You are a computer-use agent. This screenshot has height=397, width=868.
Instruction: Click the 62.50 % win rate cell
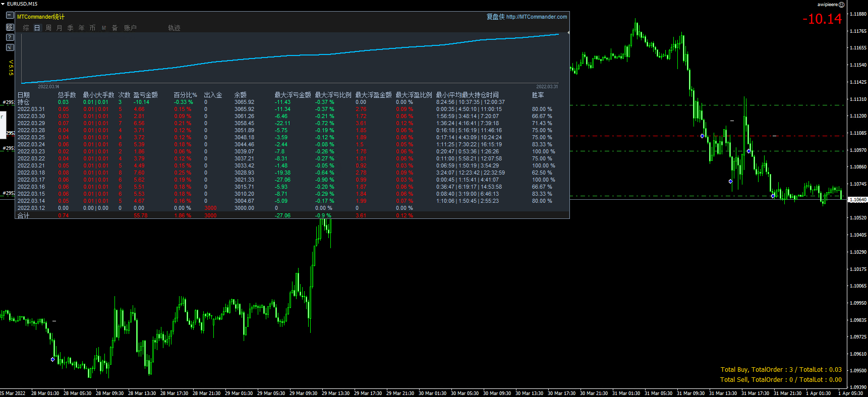[542, 173]
